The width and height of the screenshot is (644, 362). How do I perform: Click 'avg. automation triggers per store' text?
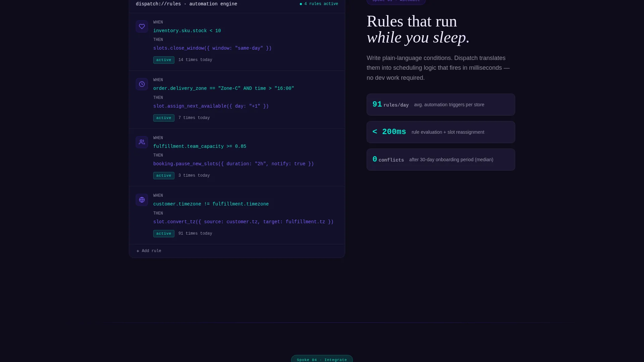449,105
